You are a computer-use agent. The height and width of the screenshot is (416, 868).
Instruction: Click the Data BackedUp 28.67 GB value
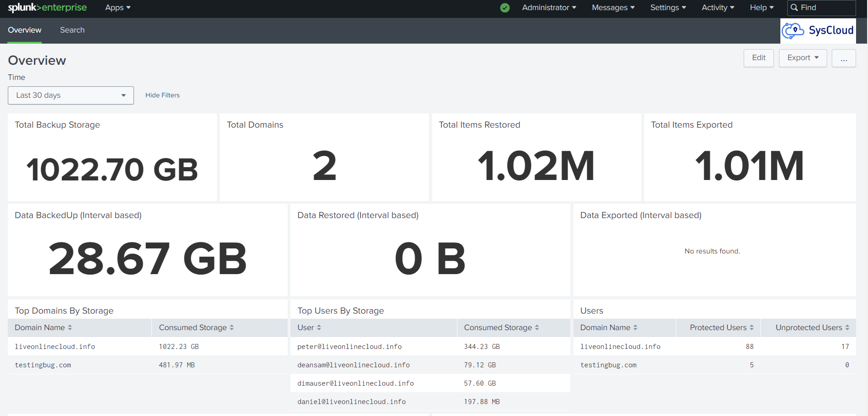[x=148, y=259]
